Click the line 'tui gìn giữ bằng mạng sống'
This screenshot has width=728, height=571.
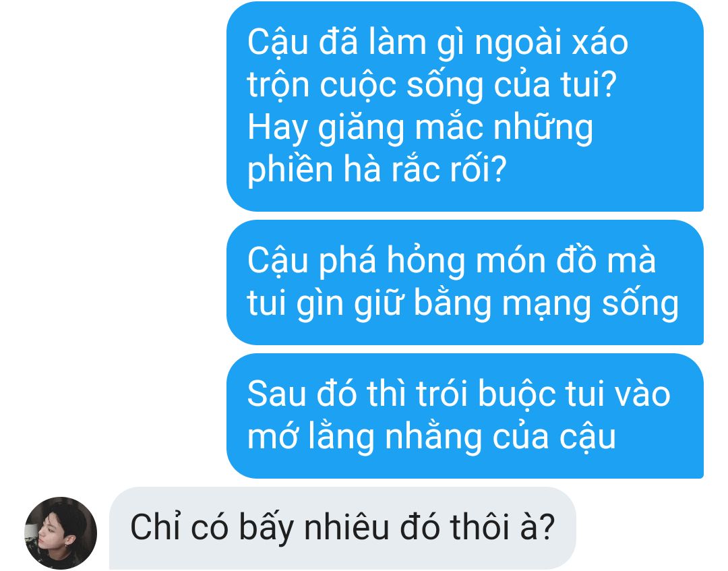[x=463, y=305]
